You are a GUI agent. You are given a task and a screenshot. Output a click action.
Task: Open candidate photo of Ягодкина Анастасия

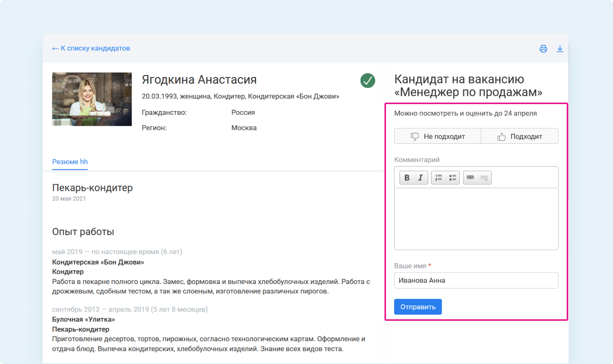(92, 99)
